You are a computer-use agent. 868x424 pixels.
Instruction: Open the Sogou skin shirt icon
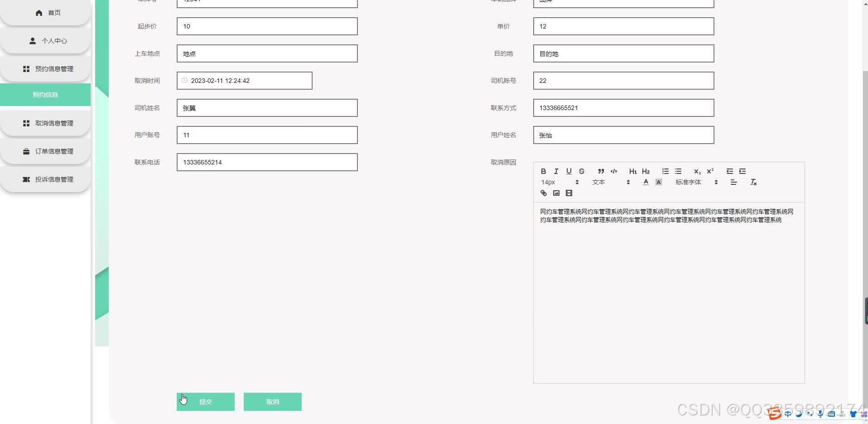click(853, 413)
